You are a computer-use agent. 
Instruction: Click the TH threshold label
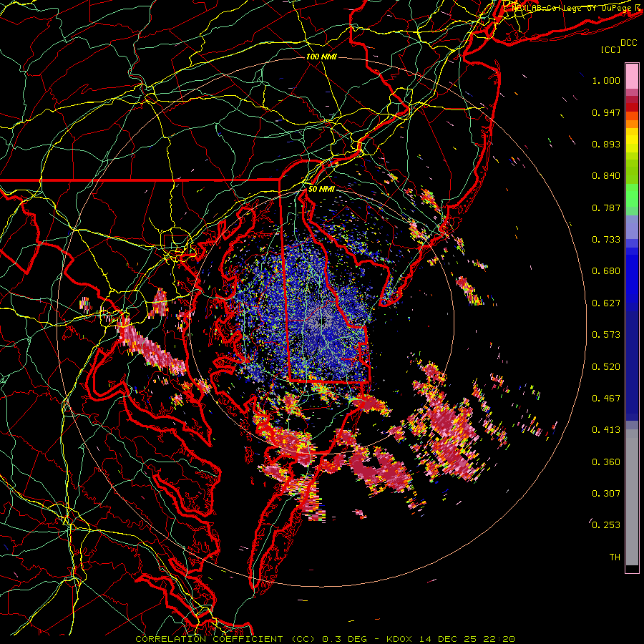click(x=615, y=557)
